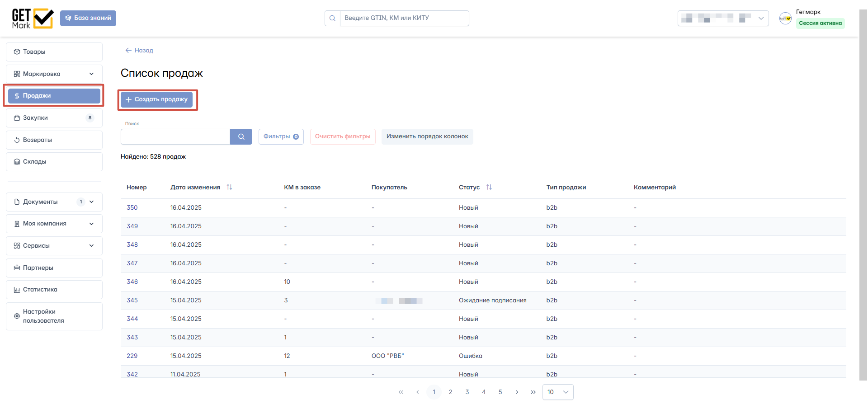The height and width of the screenshot is (409, 868).
Task: Go to pagination page 4
Action: click(484, 392)
